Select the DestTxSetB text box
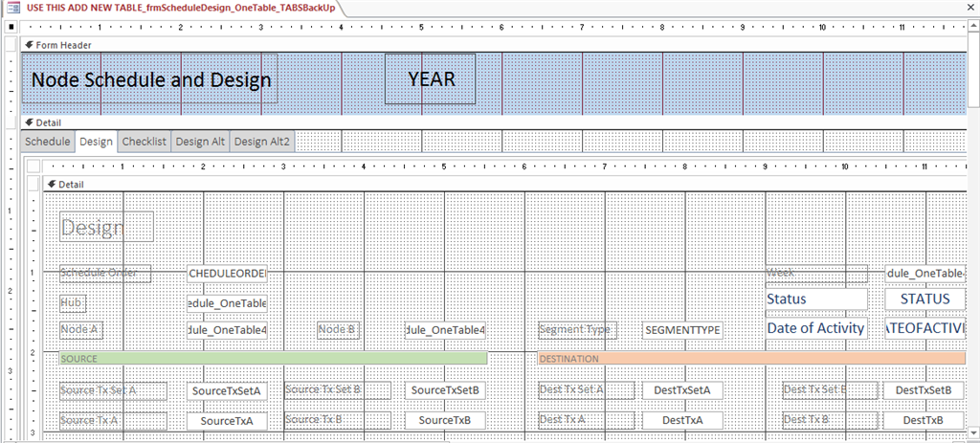Screen dimensions: 980x443 click(x=924, y=390)
